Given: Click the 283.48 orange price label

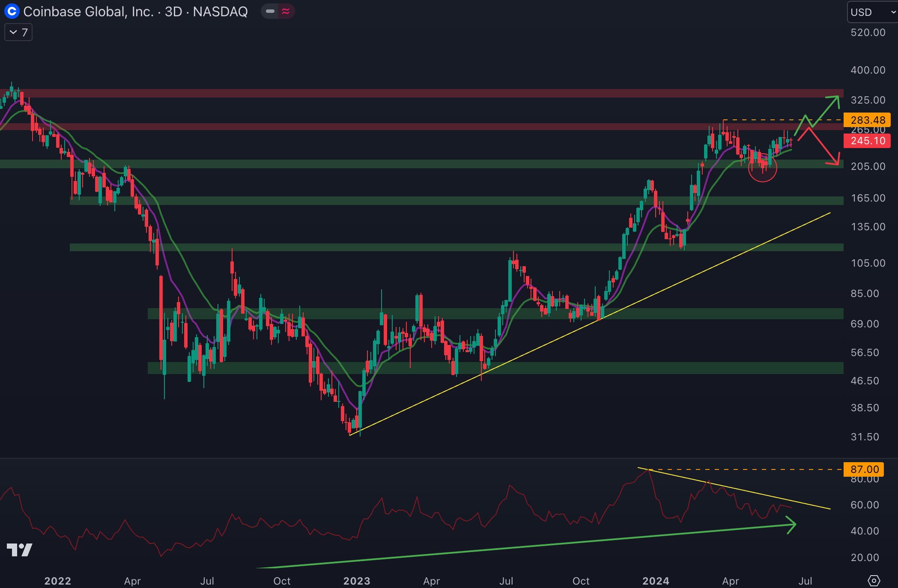Looking at the screenshot, I should pyautogui.click(x=867, y=120).
